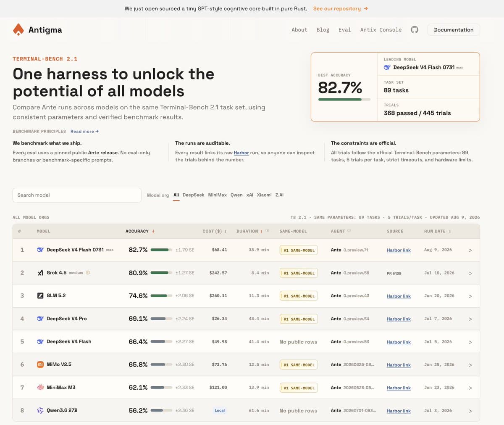
Task: Open Harbor link for DeepSeek V4 Flash 0731
Action: pyautogui.click(x=399, y=250)
